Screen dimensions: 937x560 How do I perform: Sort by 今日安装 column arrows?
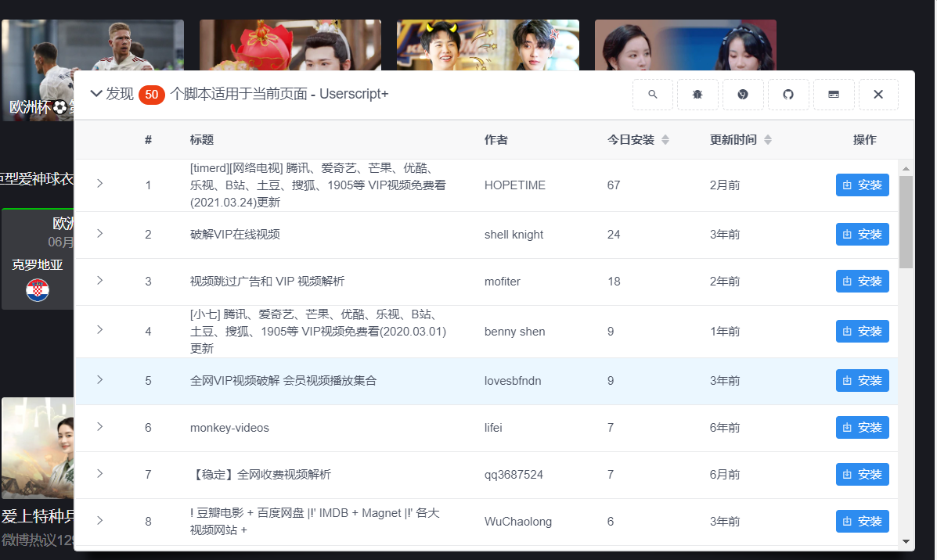[665, 140]
